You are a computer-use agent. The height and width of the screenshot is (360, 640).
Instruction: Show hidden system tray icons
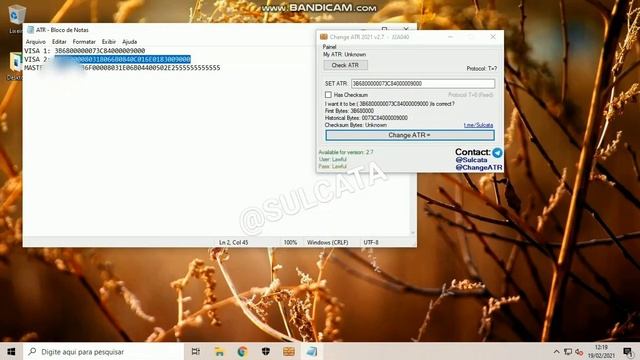[x=556, y=352]
